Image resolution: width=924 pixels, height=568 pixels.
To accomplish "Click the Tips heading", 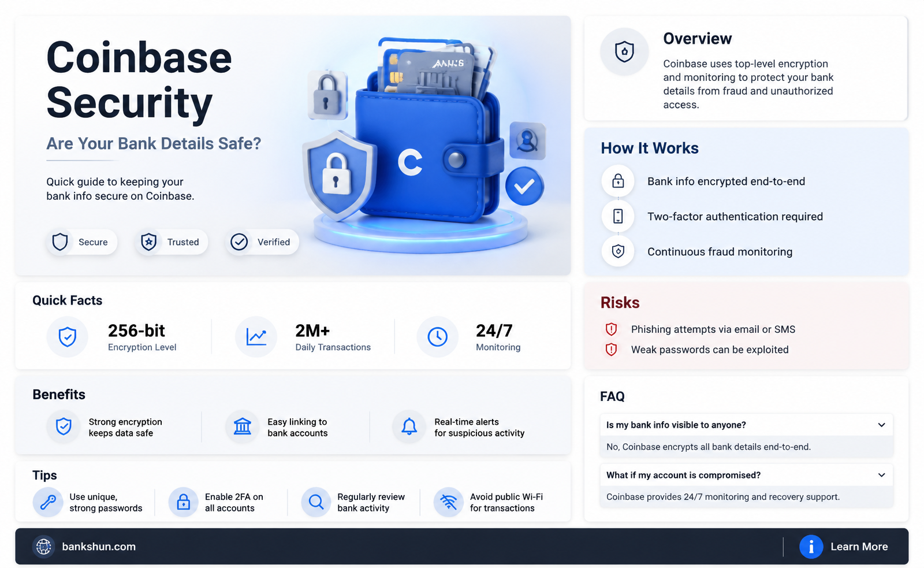I will coord(44,475).
